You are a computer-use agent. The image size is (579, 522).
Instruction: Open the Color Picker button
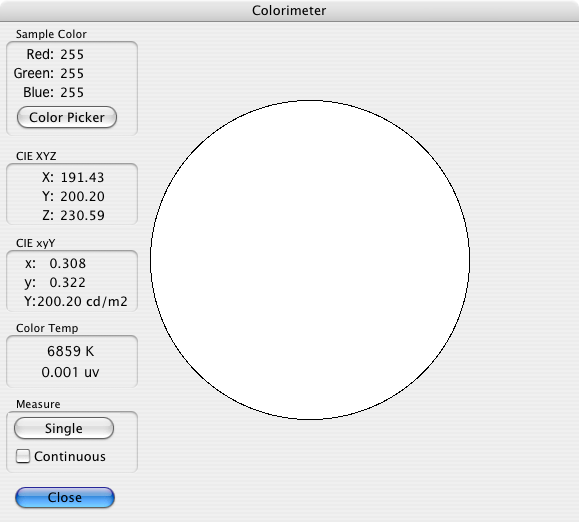(x=67, y=117)
